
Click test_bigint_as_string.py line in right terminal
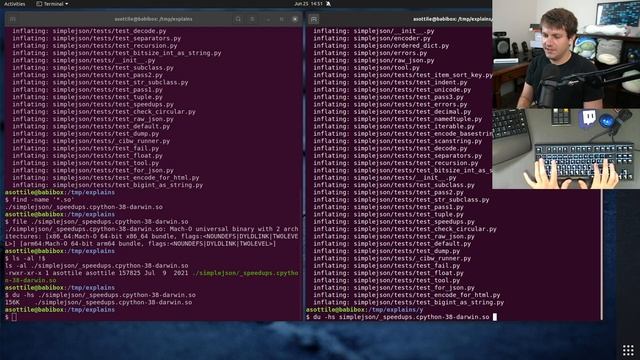coord(408,302)
